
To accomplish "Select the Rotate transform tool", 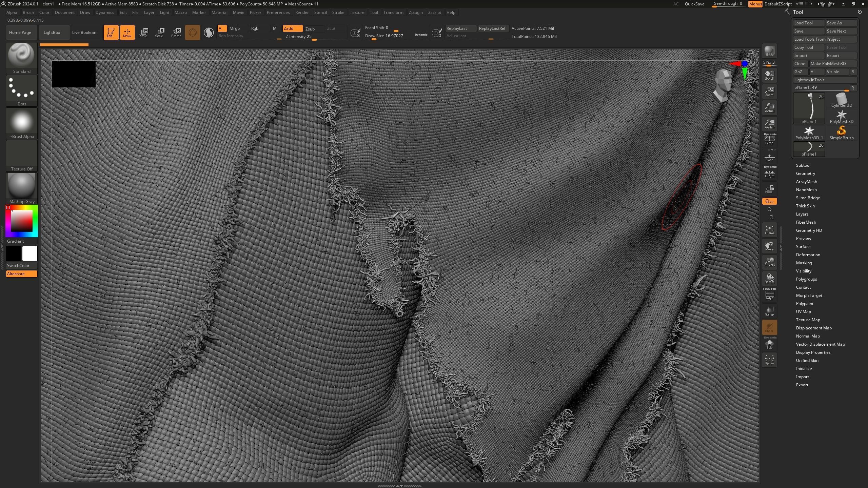I will 176,32.
